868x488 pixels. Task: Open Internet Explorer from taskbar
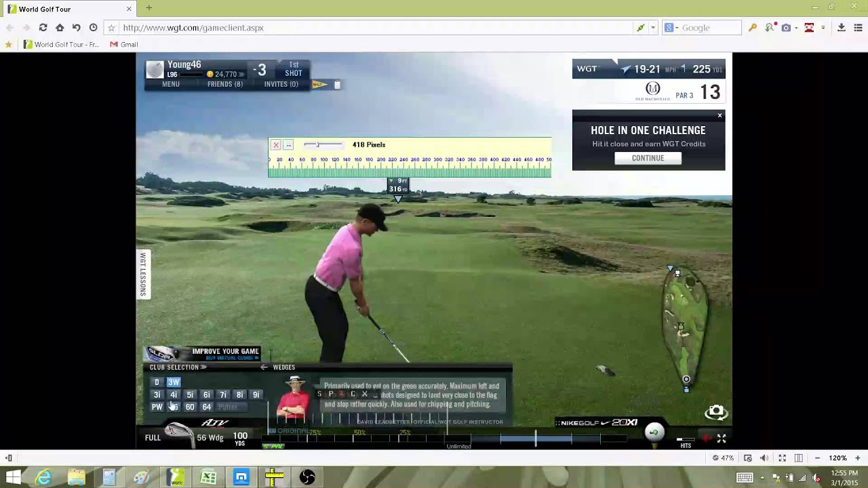coord(43,477)
